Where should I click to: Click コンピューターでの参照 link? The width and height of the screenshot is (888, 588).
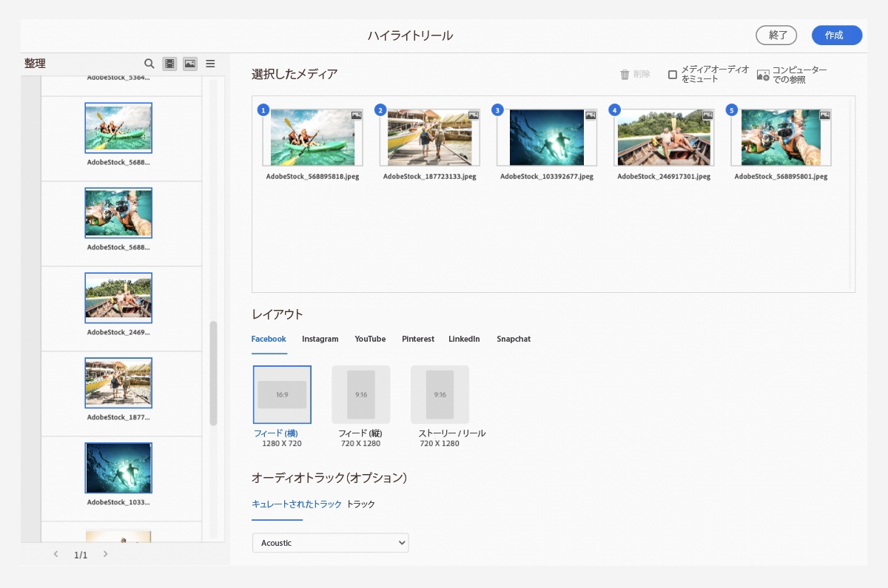[x=799, y=74]
